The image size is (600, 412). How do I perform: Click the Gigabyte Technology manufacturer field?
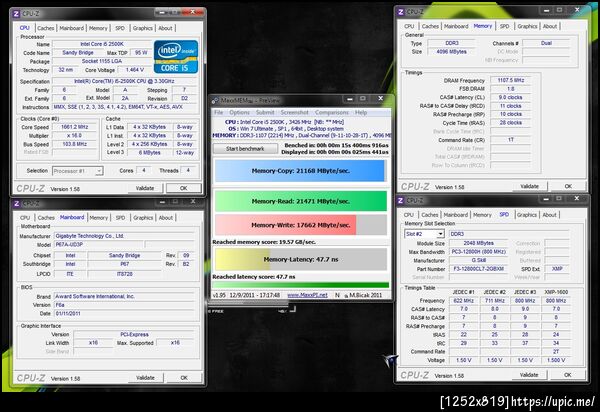point(126,236)
